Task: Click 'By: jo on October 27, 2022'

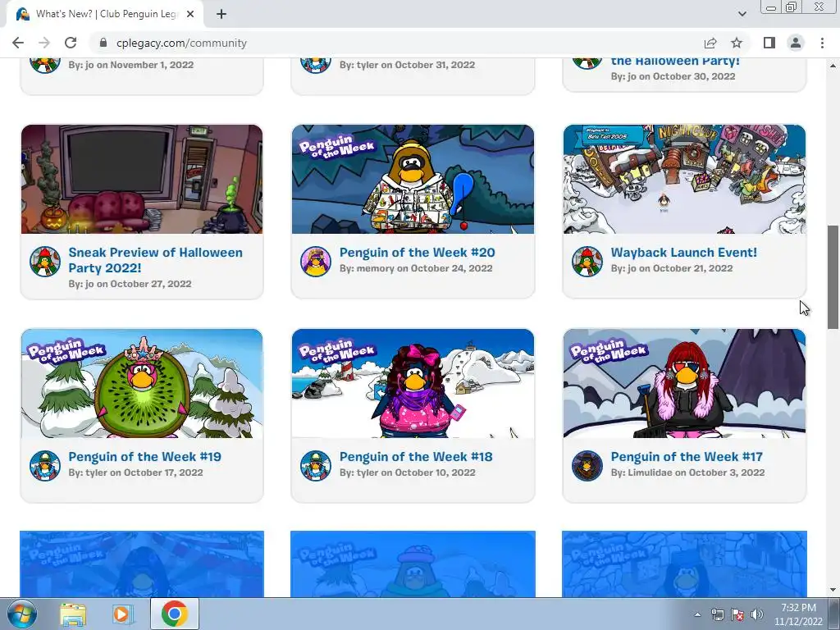Action: [130, 284]
